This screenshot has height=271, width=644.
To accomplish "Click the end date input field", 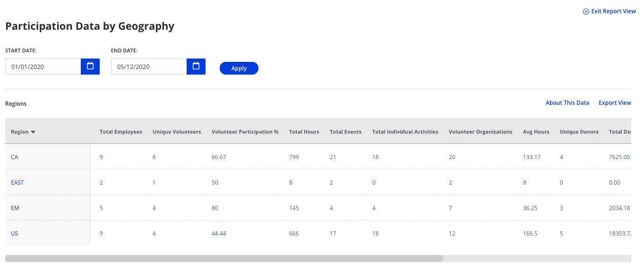I will [149, 67].
